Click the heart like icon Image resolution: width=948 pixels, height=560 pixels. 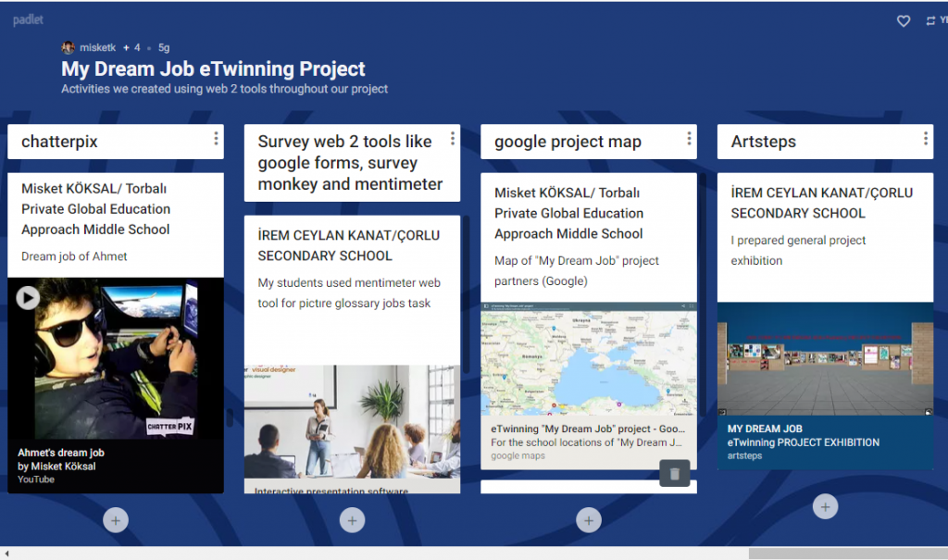click(904, 21)
